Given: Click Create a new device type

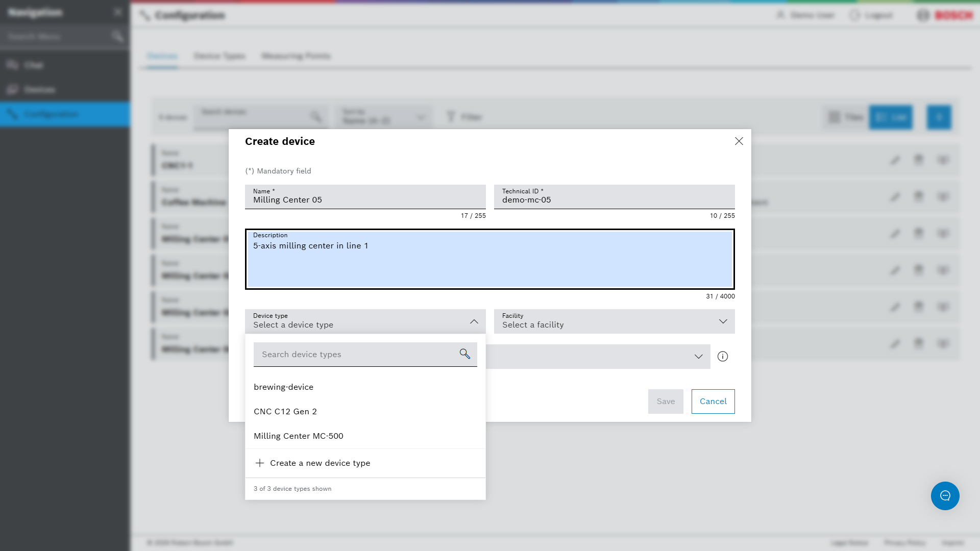Looking at the screenshot, I should (365, 463).
